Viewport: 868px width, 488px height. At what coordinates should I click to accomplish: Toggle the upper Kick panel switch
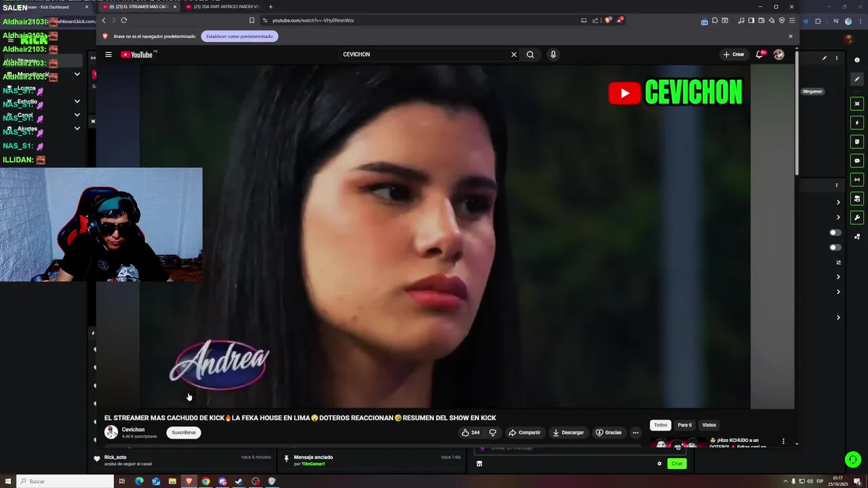pyautogui.click(x=835, y=232)
